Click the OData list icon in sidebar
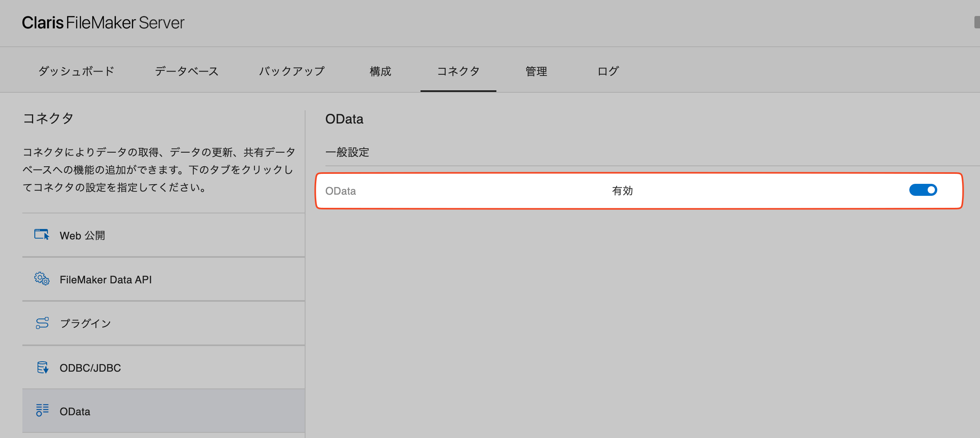 pyautogui.click(x=42, y=410)
